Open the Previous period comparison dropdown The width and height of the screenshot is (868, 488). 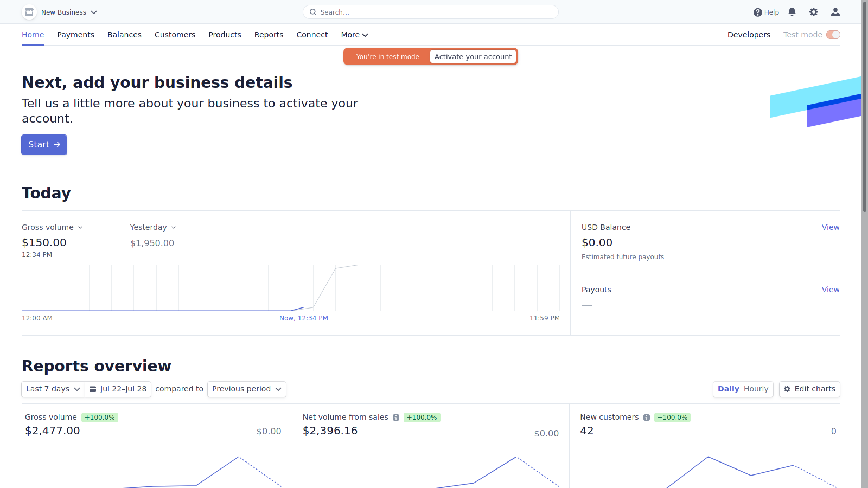[246, 389]
